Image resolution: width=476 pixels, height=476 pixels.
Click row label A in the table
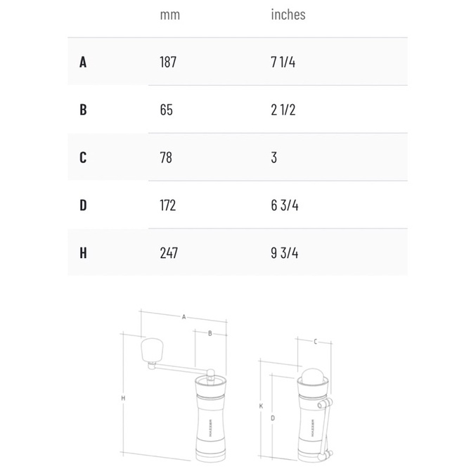click(83, 62)
